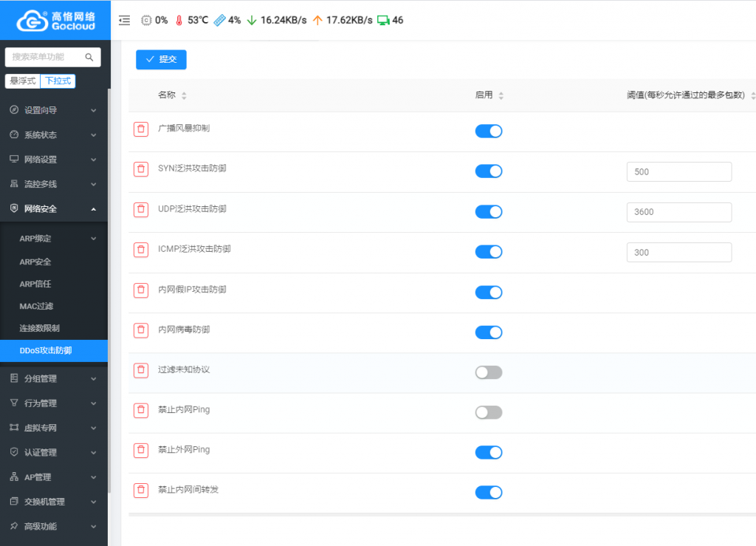Expand the 网络设置 sidebar menu
Viewport: 756px width, 546px height.
point(53,160)
